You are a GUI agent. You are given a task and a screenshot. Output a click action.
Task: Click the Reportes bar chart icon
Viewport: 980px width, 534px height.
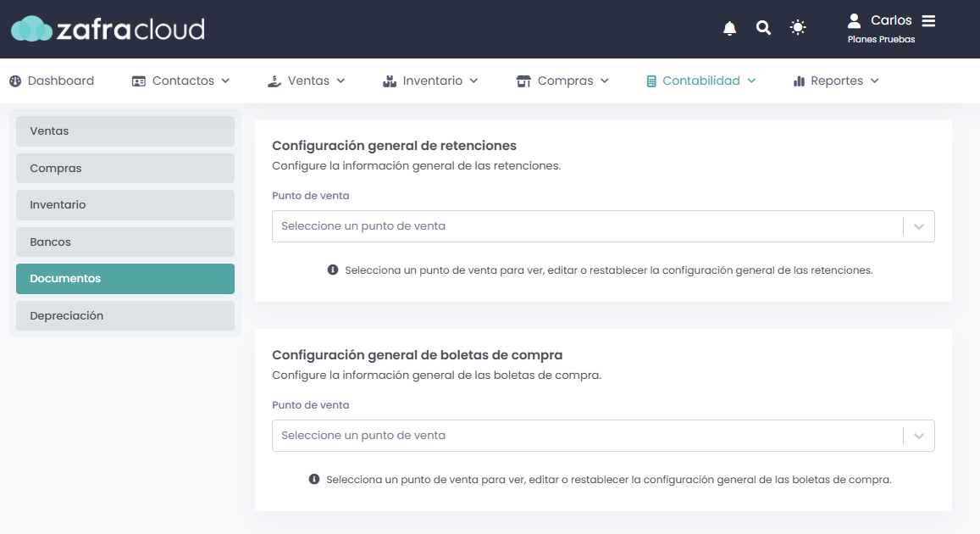point(799,81)
